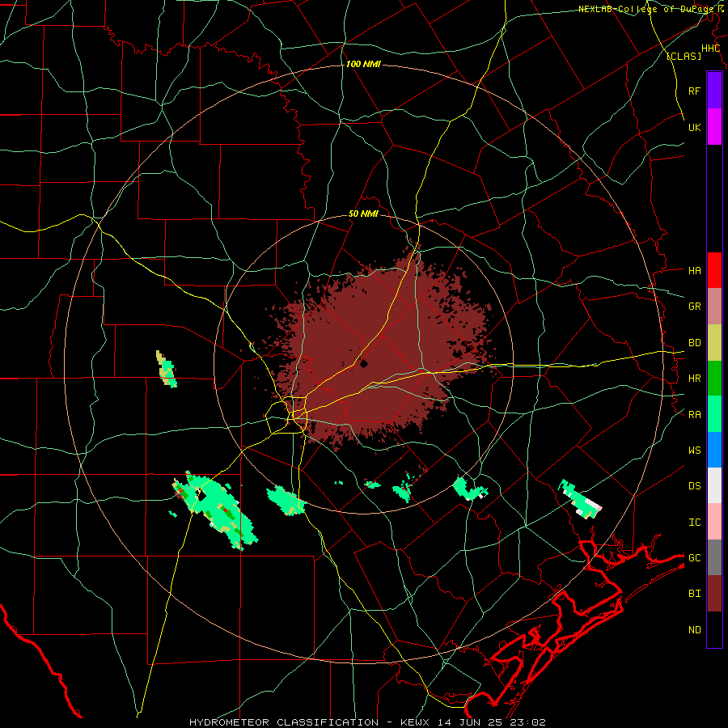Click the white DS legend color swatch

pos(714,485)
